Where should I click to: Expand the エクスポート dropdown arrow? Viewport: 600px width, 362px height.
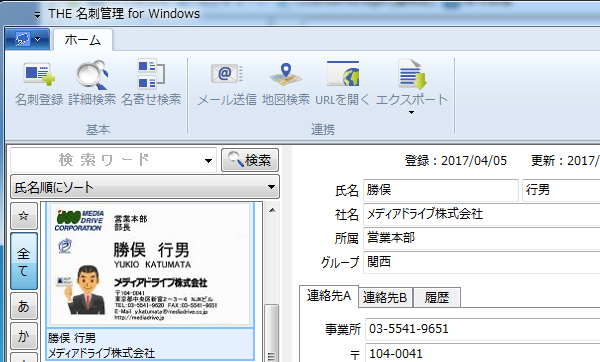(x=411, y=113)
